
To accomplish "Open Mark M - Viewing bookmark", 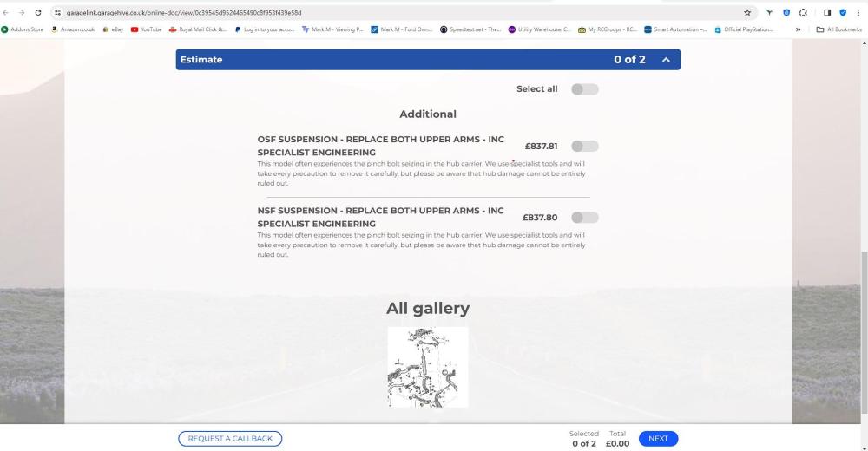I will tap(332, 29).
